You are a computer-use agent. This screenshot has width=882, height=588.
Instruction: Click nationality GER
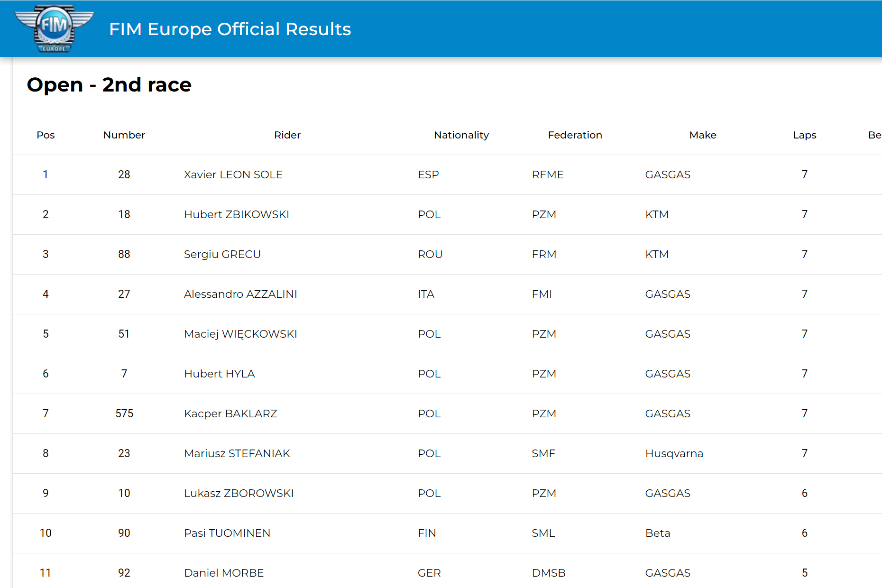click(x=429, y=573)
